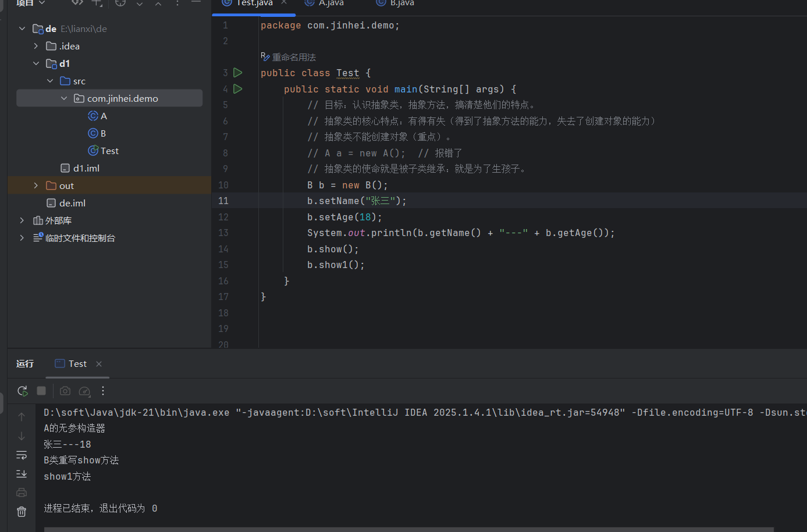Click the '进程已结束' exit code message

pyautogui.click(x=101, y=509)
